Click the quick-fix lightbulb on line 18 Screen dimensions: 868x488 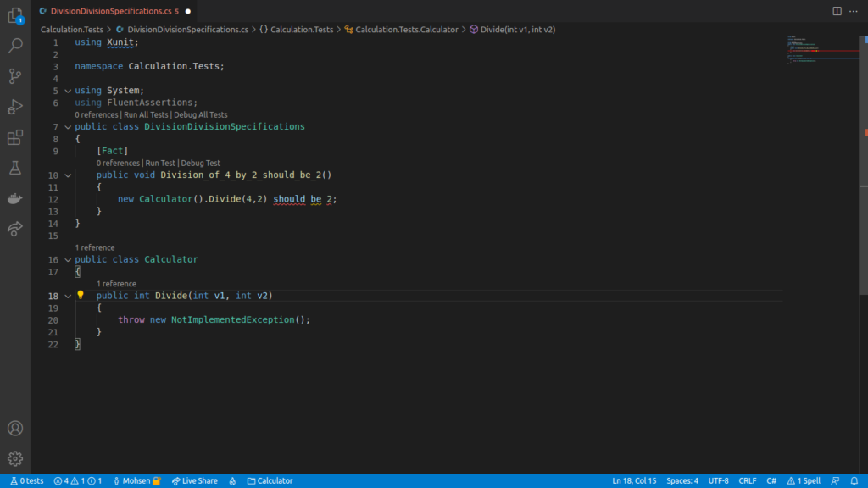tap(81, 295)
